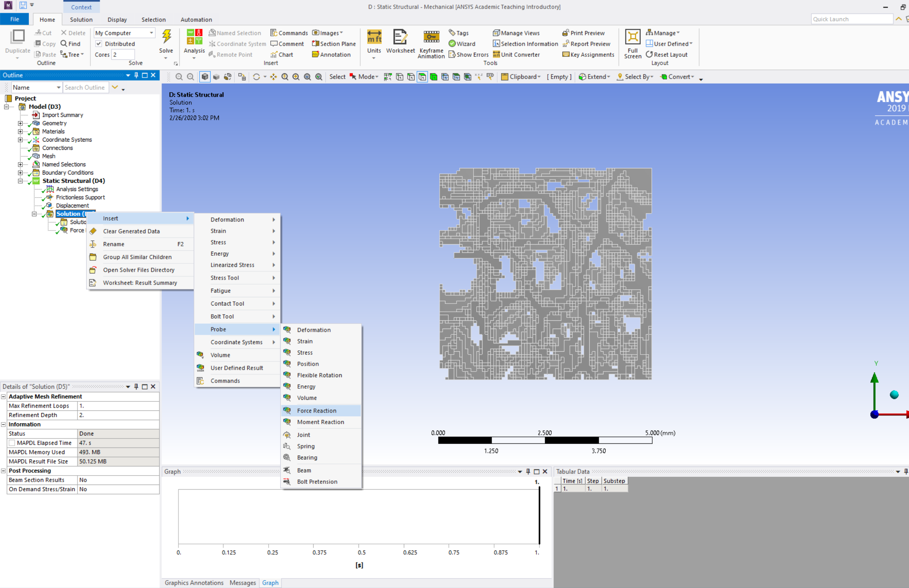This screenshot has width=909, height=588.
Task: Open the Unit Converter
Action: 516,54
